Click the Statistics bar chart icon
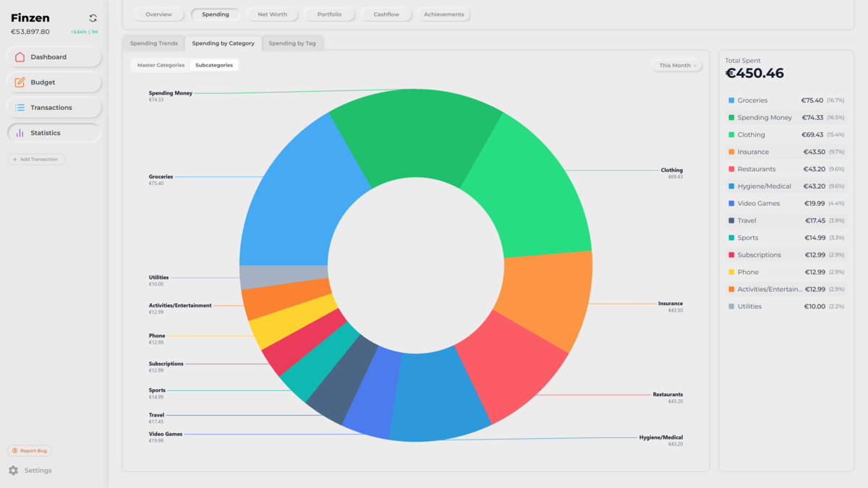This screenshot has height=488, width=868. click(x=20, y=133)
